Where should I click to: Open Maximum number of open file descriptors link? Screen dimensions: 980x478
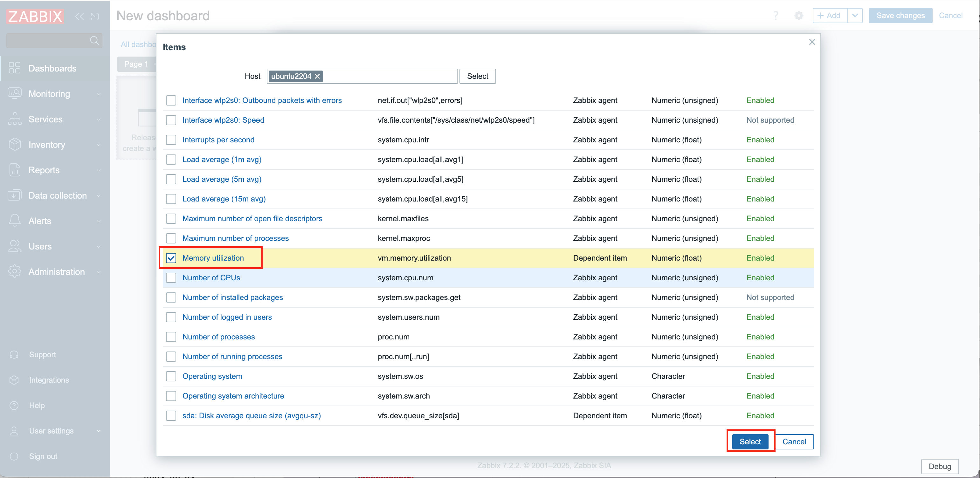click(252, 219)
